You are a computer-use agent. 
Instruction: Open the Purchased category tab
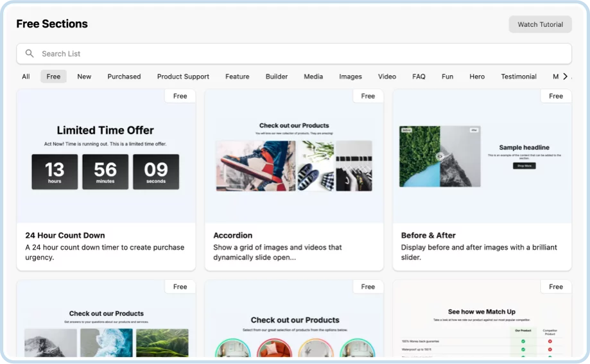click(x=124, y=76)
